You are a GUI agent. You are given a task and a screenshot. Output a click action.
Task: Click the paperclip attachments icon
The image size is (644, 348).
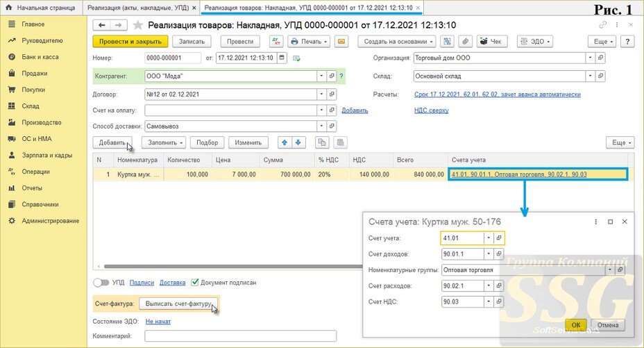[465, 42]
